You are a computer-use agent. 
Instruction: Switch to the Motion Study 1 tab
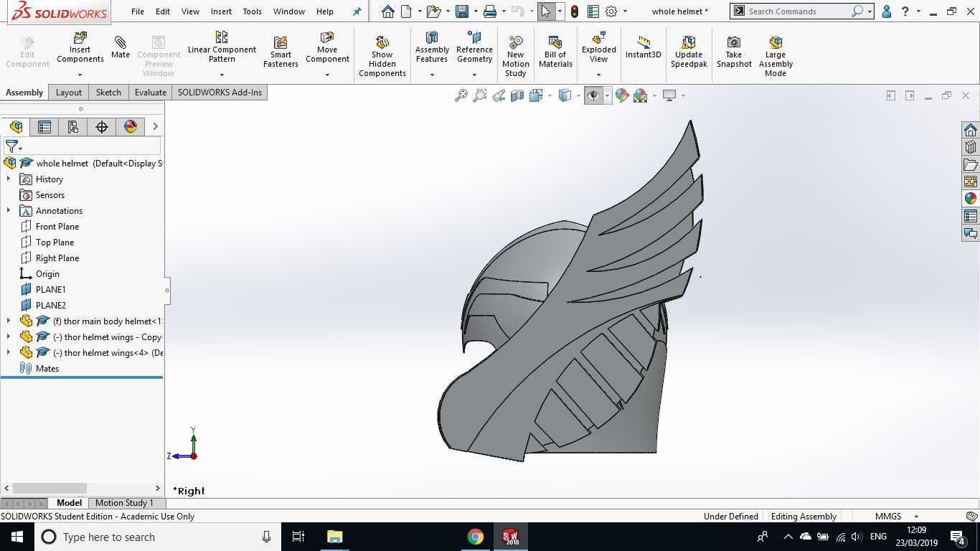(x=124, y=503)
